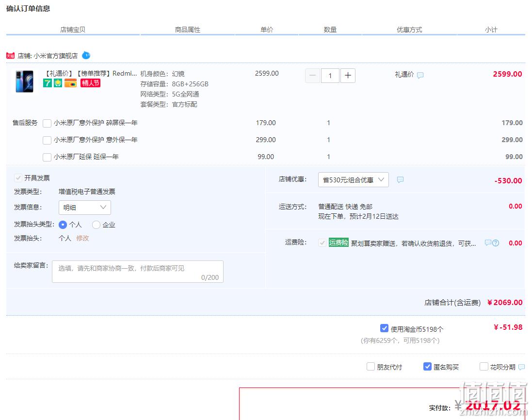The image size is (532, 420).
Task: Open the 省530元:组合优惠 store discount dropdown
Action: [x=353, y=179]
